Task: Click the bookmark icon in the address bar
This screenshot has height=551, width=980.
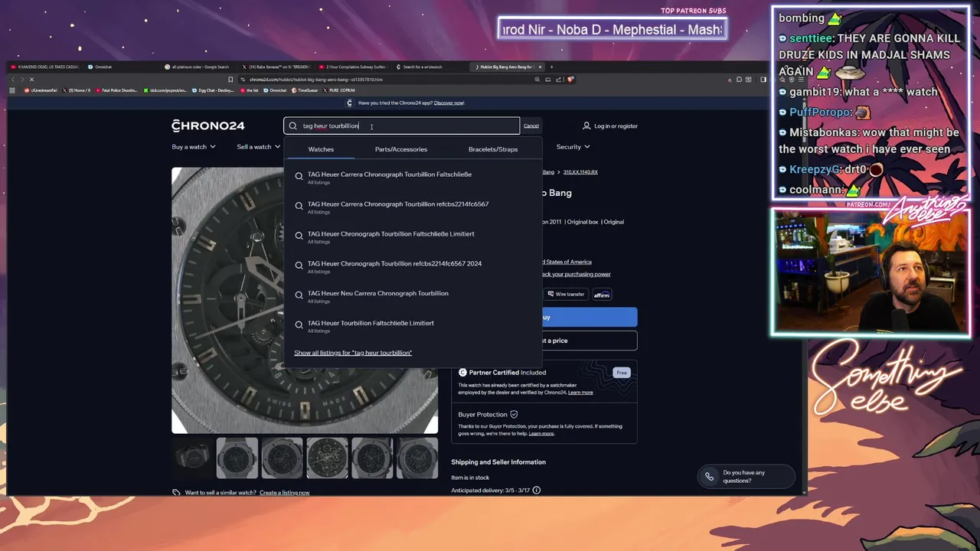Action: [230, 80]
